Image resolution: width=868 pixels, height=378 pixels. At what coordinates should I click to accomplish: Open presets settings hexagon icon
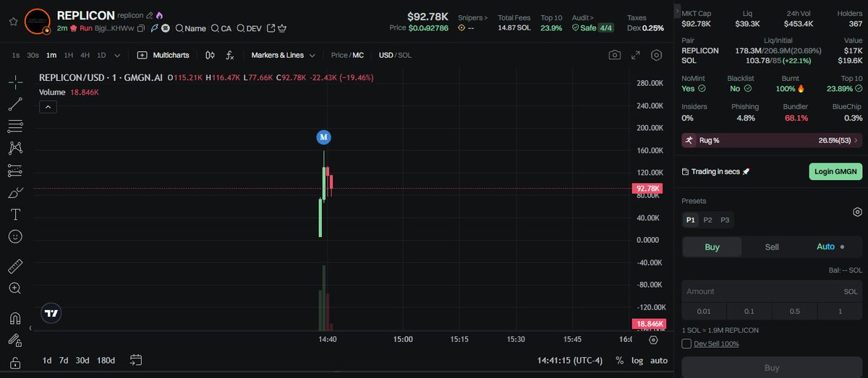click(x=857, y=212)
